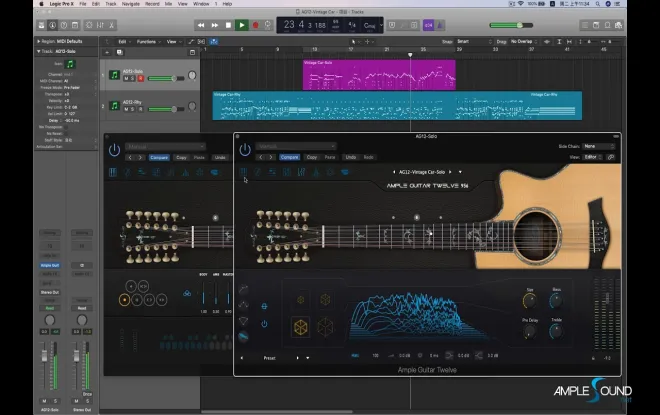Open the List Editors icon
The height and width of the screenshot is (415, 660).
pos(585,25)
